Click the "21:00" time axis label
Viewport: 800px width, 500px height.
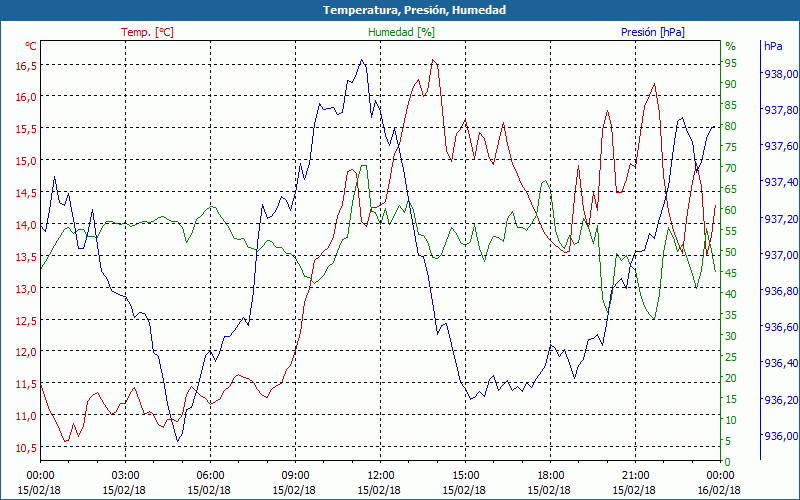(635, 476)
